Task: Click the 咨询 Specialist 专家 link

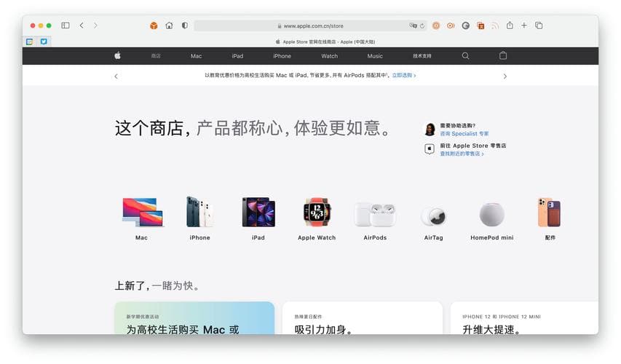Action: (464, 134)
